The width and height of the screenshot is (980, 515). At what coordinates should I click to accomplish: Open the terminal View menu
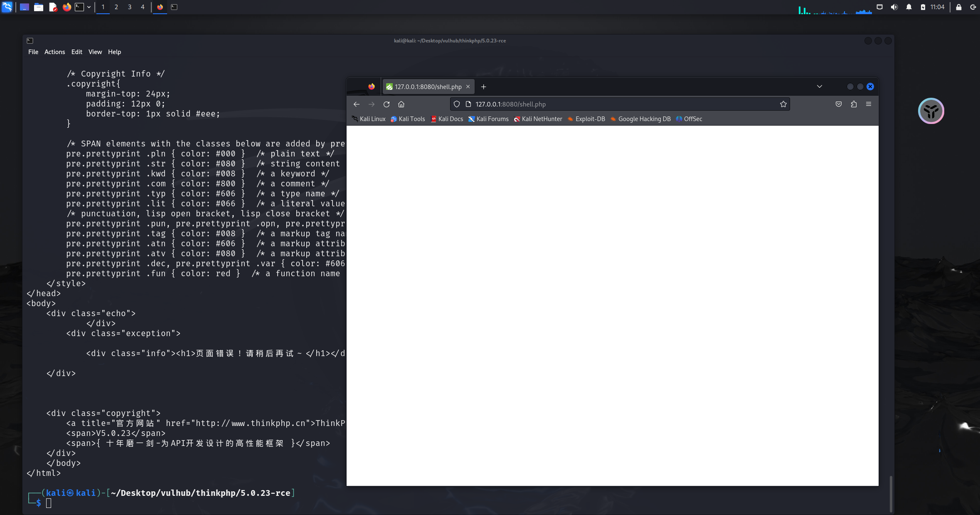pos(95,52)
